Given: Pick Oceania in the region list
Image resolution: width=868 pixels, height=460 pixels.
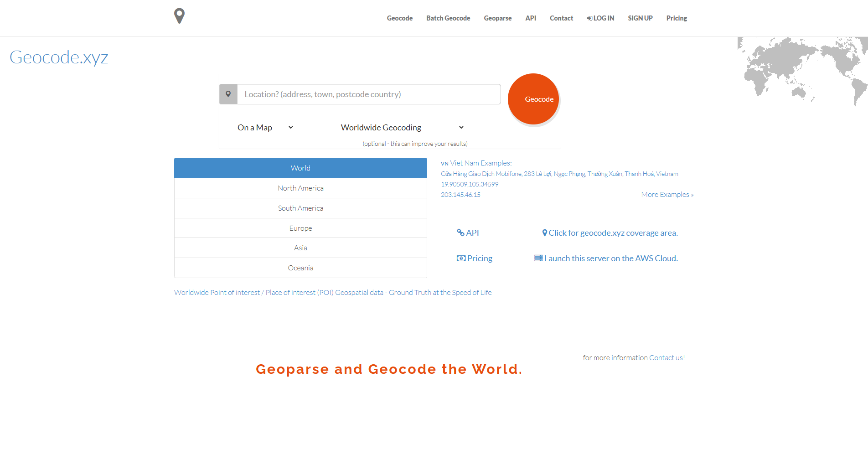Looking at the screenshot, I should [x=300, y=268].
